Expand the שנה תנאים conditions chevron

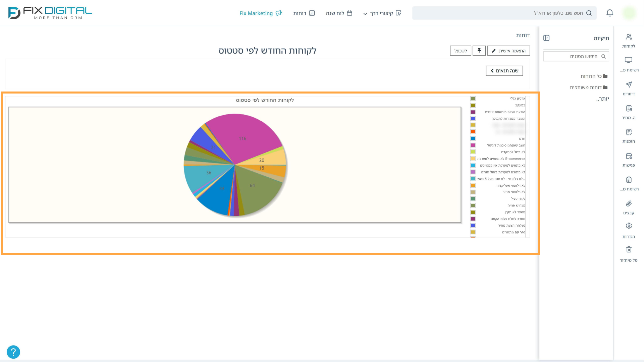point(504,71)
